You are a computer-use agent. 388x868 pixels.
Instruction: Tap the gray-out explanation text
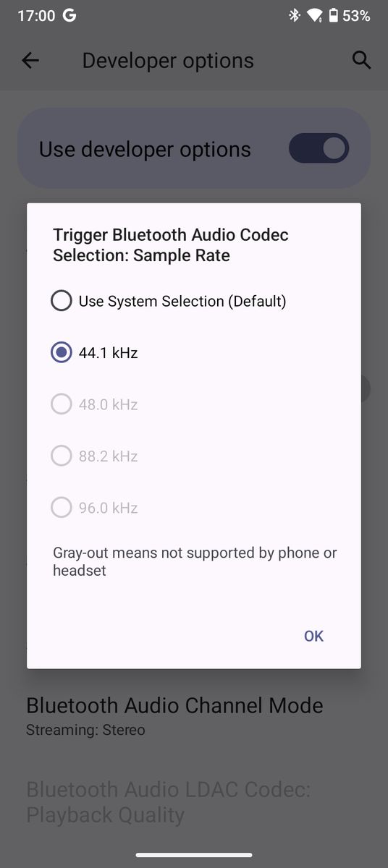coord(195,561)
